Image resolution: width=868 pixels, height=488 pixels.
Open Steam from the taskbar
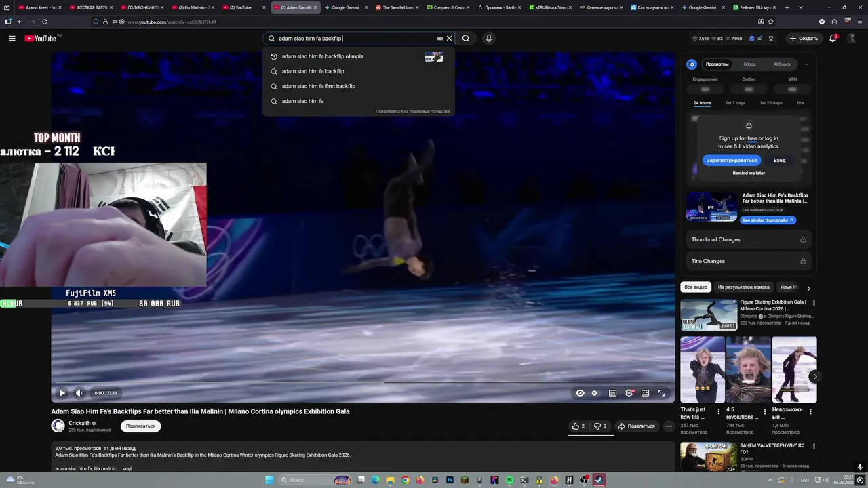pos(599,480)
